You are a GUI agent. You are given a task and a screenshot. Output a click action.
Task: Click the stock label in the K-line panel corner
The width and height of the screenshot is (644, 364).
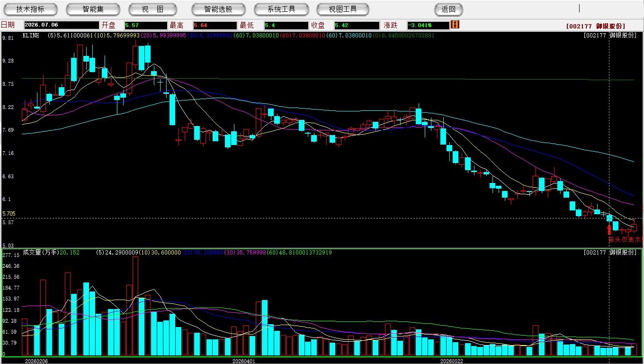[610, 36]
